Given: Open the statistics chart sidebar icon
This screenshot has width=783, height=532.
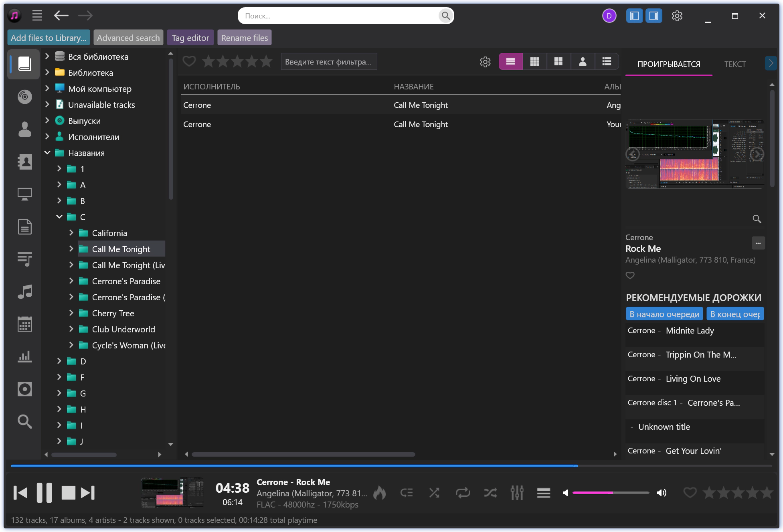Looking at the screenshot, I should 24,356.
